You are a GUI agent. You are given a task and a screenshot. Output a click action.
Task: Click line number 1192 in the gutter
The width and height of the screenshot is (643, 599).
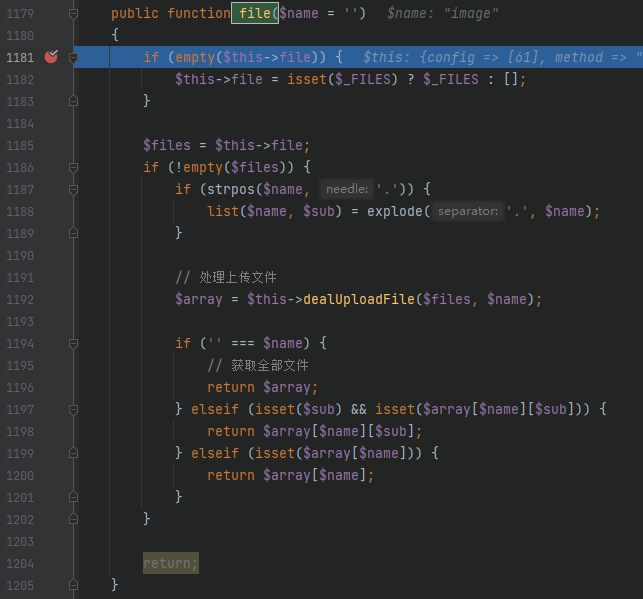click(20, 300)
